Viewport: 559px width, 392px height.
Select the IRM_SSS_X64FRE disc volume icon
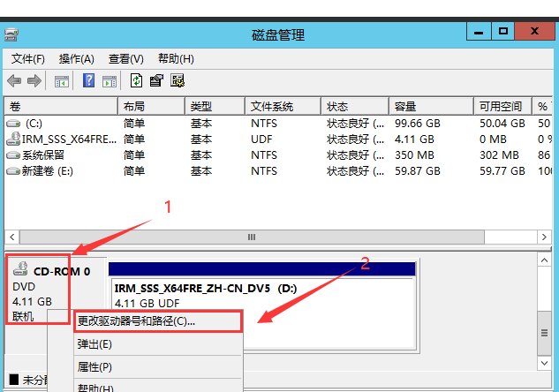click(13, 139)
